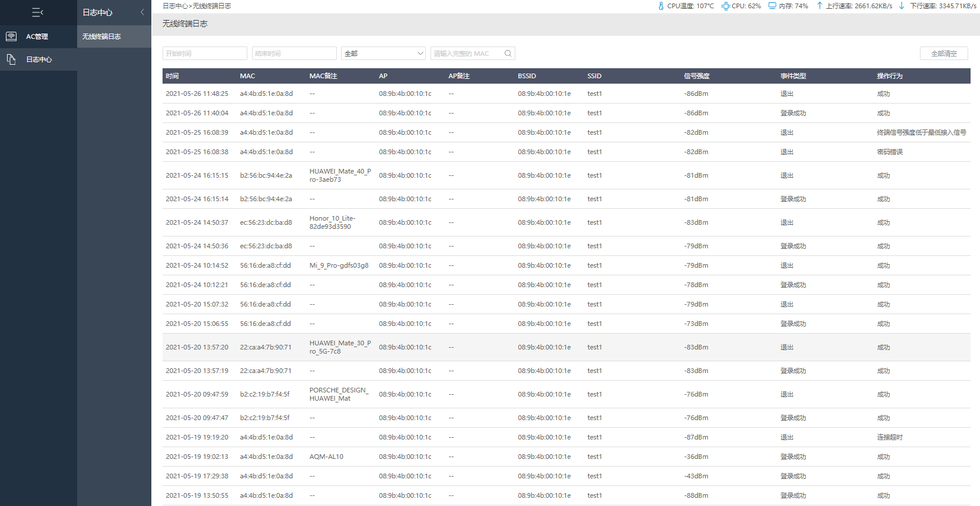Select the row dated 2021-05-26 11:48:25
The height and width of the screenshot is (506, 980).
point(567,94)
